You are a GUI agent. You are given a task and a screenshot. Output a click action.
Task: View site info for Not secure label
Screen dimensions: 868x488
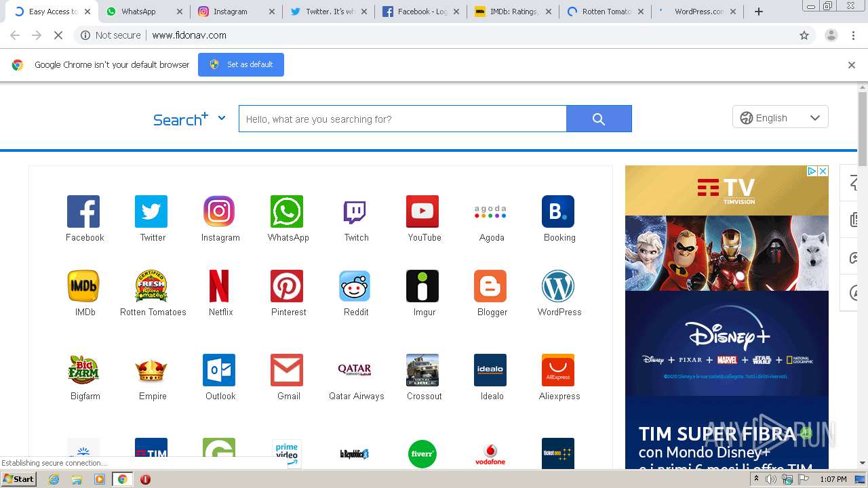[111, 35]
